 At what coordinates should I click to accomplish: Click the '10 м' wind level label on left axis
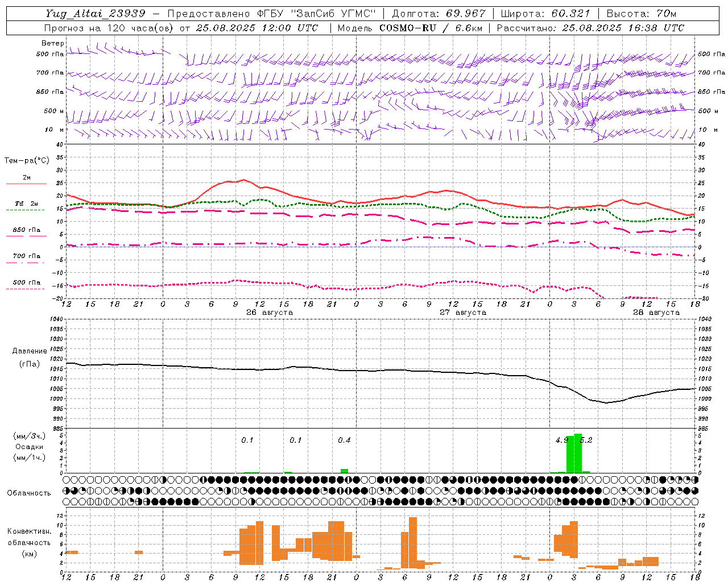pyautogui.click(x=55, y=130)
